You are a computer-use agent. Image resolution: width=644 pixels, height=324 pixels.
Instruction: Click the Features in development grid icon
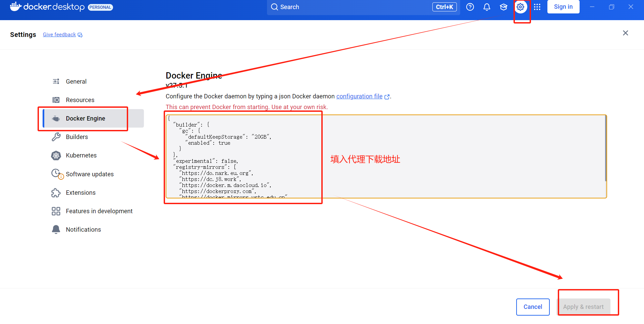coord(56,211)
